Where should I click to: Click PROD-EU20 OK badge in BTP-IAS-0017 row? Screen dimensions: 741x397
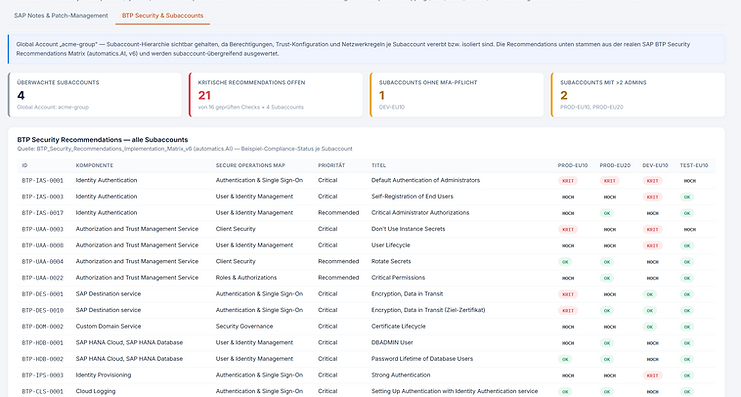click(x=607, y=213)
